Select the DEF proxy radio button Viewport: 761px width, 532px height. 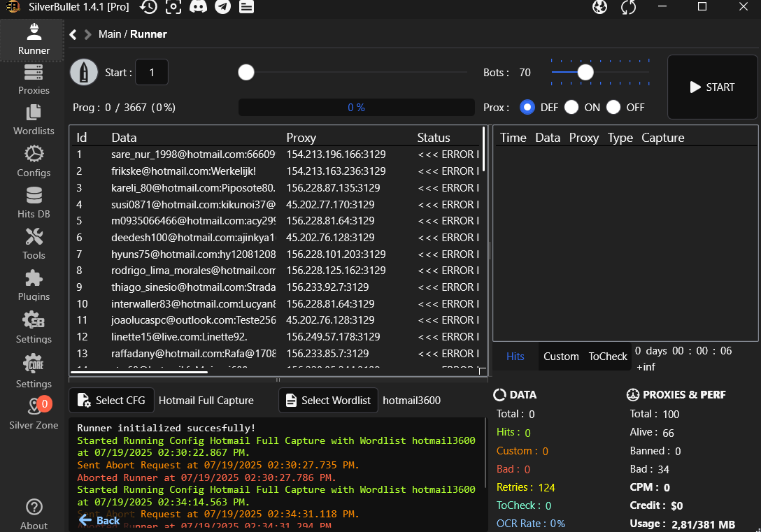pos(528,107)
